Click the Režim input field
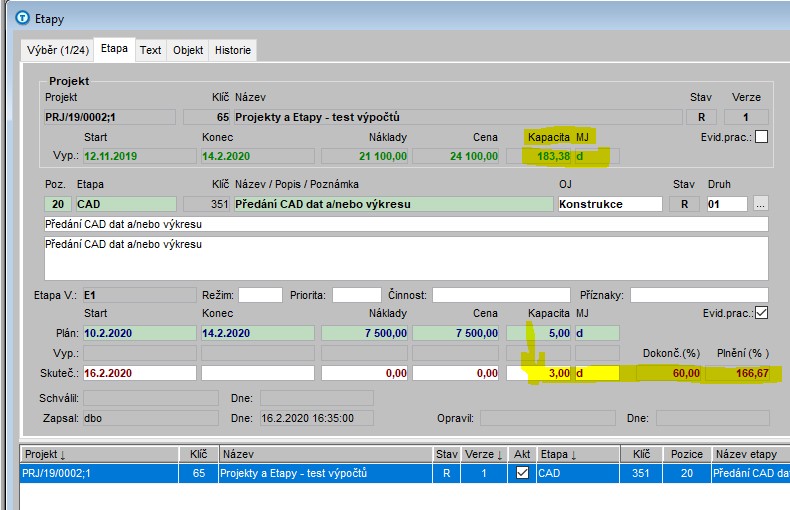 tap(260, 295)
